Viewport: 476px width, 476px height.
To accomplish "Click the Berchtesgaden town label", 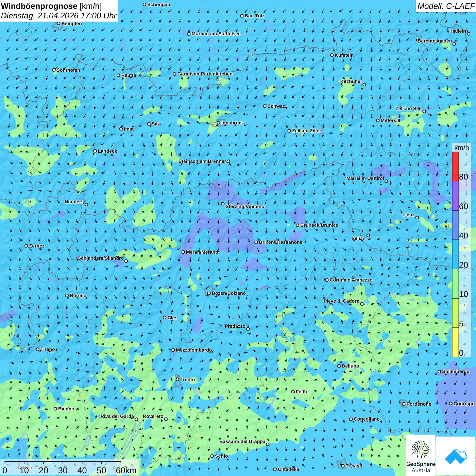I will [x=435, y=41].
